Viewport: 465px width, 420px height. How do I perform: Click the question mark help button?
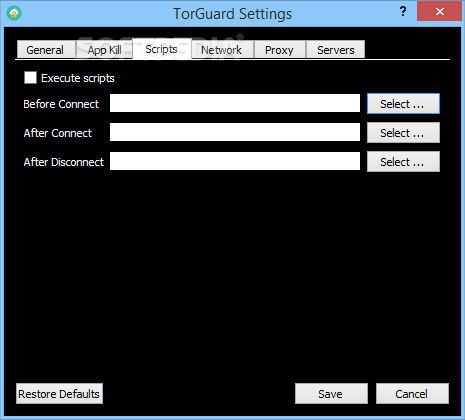[403, 12]
